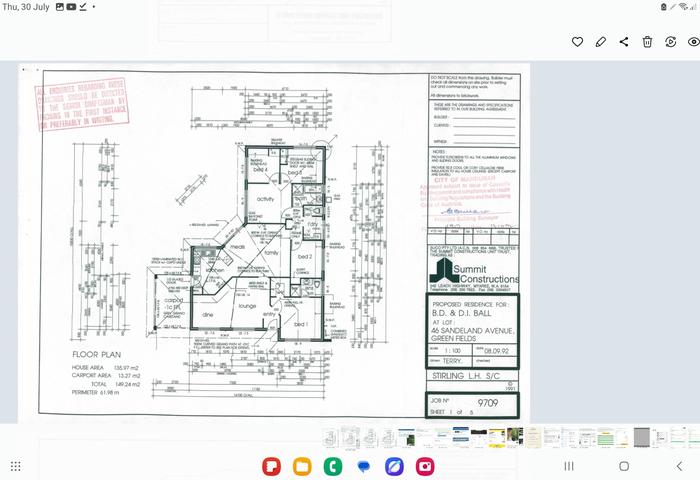Open the red Samsung Notes dock app
This screenshot has width=700, height=480.
pyautogui.click(x=271, y=467)
